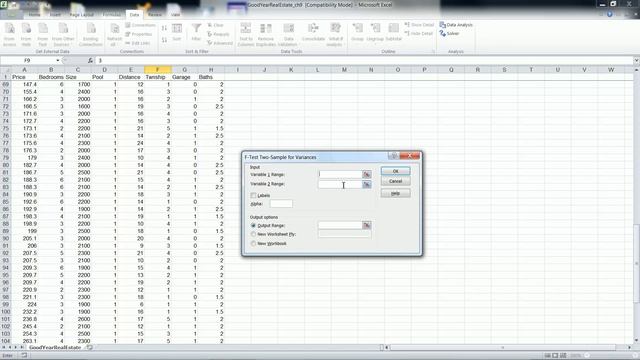Viewport: 640px width, 360px height.
Task: Click the Bedrooms header cell
Action: point(51,77)
